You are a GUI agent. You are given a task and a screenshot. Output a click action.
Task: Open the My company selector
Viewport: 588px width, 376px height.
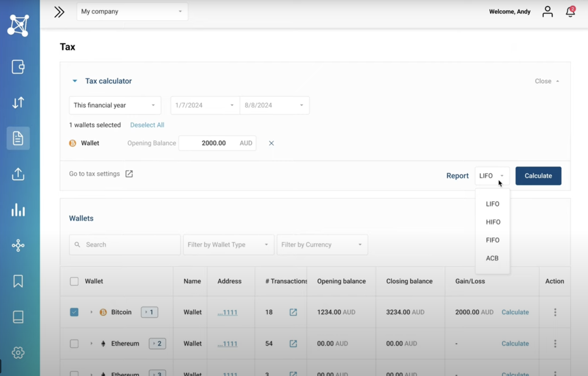click(x=132, y=12)
